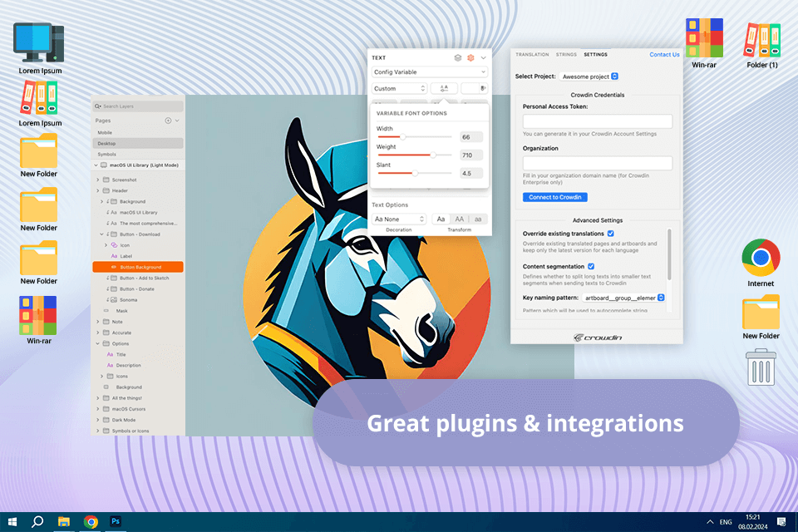Select the SETTINGS tab
Viewport: 798px width, 532px height.
595,55
